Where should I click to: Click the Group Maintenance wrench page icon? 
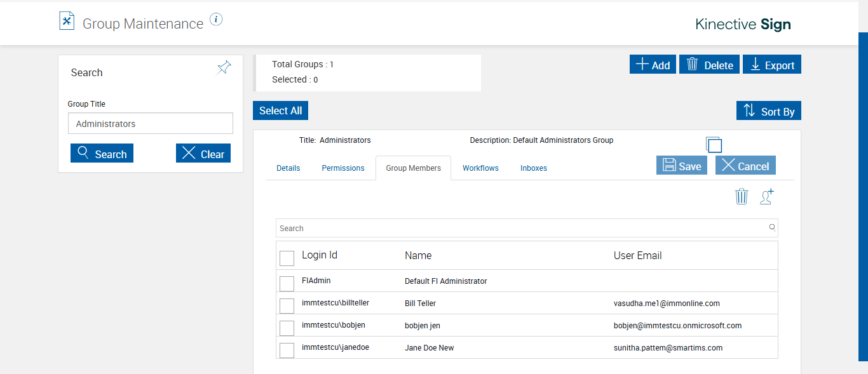(x=67, y=21)
